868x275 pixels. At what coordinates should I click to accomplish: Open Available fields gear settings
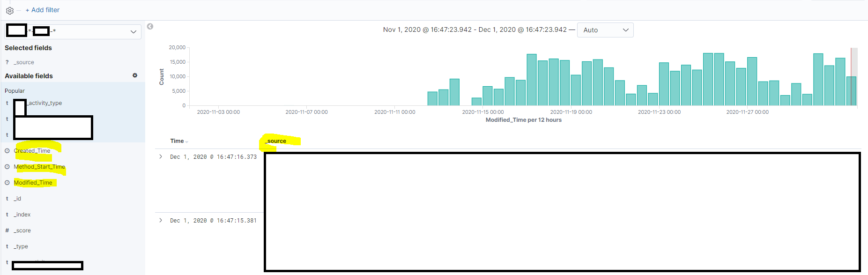point(135,75)
